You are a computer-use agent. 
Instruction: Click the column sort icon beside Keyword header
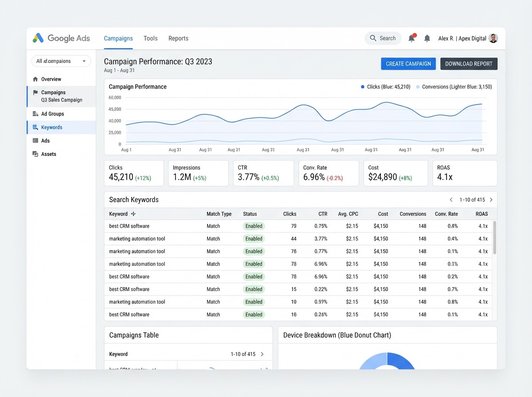[x=133, y=214]
